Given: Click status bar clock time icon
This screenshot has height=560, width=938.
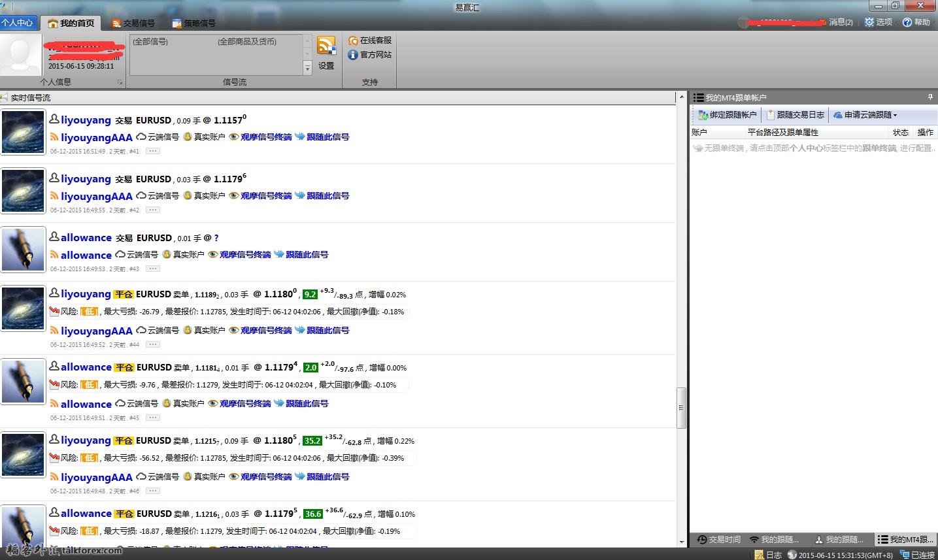Looking at the screenshot, I should pos(792,555).
